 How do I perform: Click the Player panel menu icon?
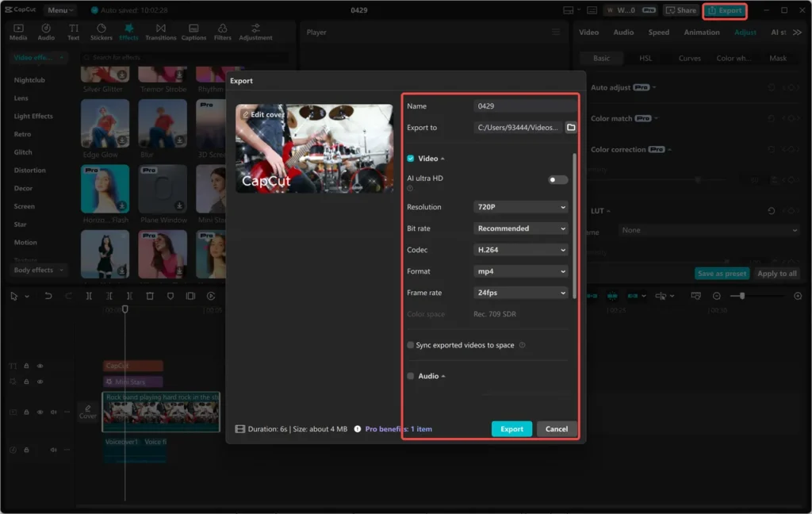coord(556,32)
